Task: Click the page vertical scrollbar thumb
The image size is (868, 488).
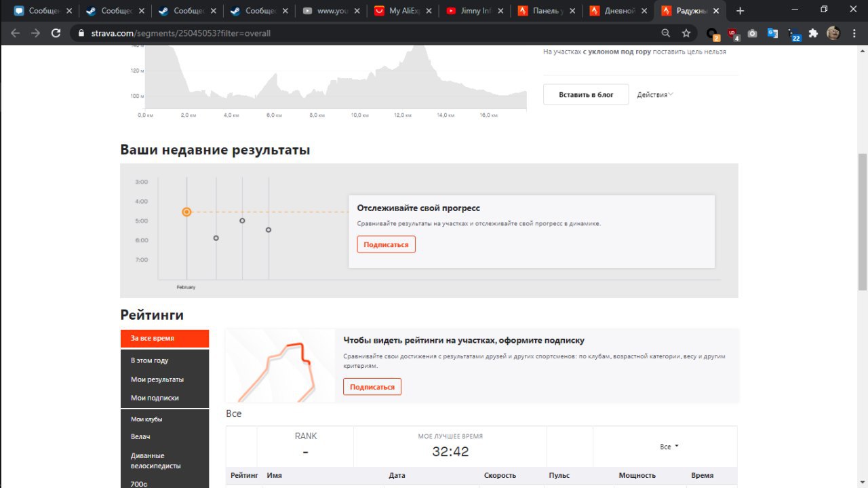Action: click(x=863, y=223)
